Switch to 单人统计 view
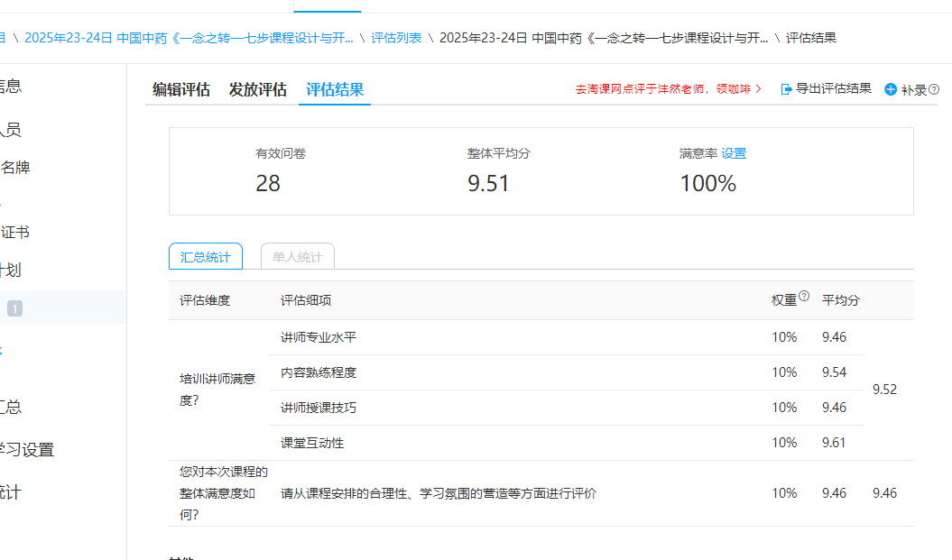952x560 pixels. click(298, 257)
